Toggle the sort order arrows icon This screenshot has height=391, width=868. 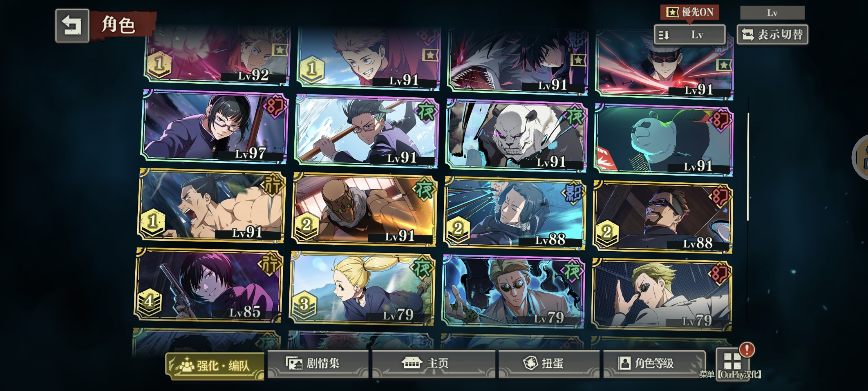[x=664, y=35]
